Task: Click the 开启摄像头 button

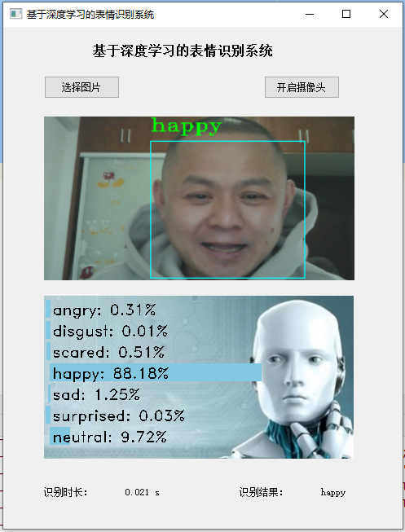Action: (302, 87)
